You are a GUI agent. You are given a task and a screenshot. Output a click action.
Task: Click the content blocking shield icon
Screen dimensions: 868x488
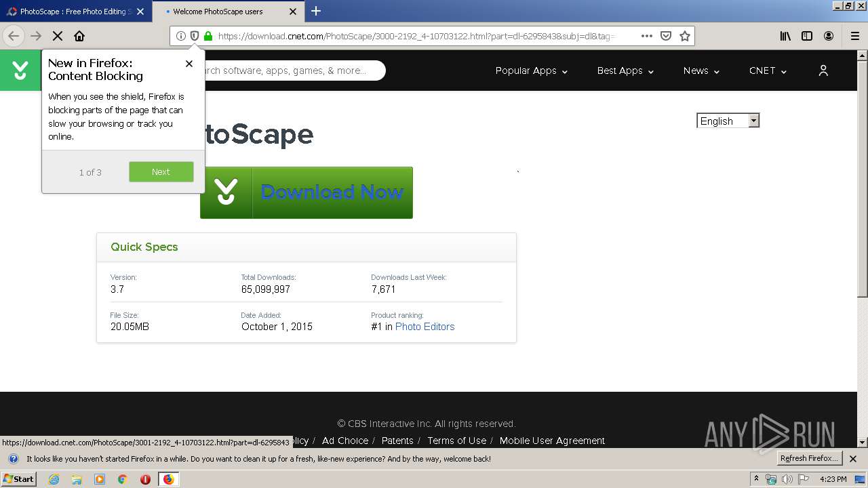195,36
